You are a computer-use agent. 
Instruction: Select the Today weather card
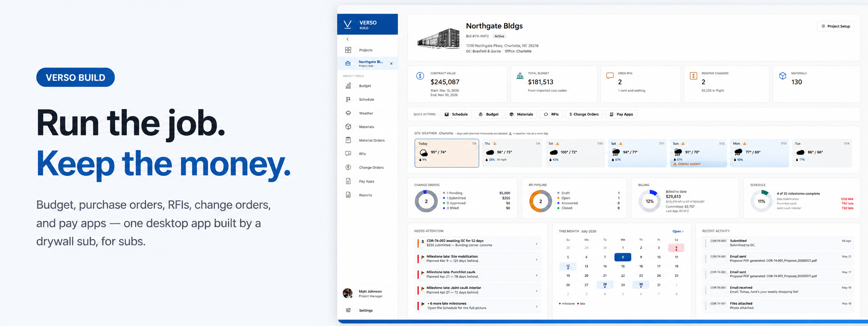(x=447, y=153)
